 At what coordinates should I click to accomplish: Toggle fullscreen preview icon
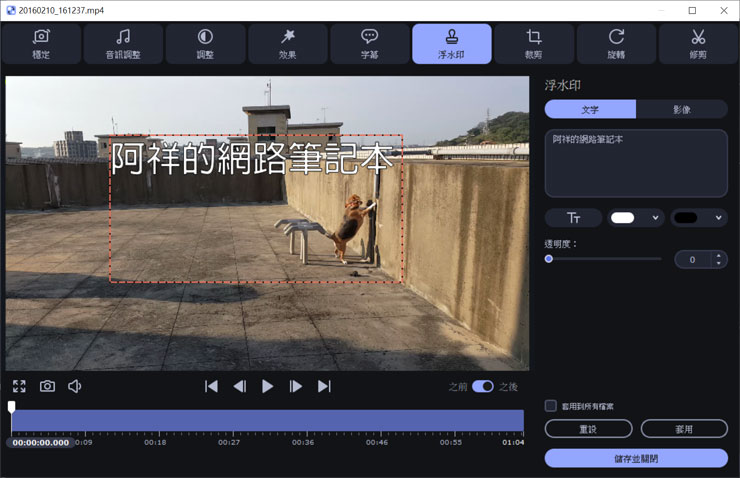coord(19,386)
